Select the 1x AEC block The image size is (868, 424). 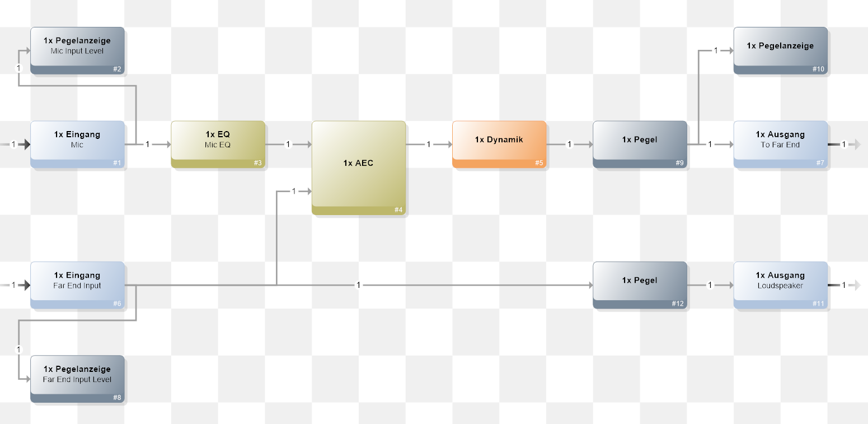click(358, 168)
